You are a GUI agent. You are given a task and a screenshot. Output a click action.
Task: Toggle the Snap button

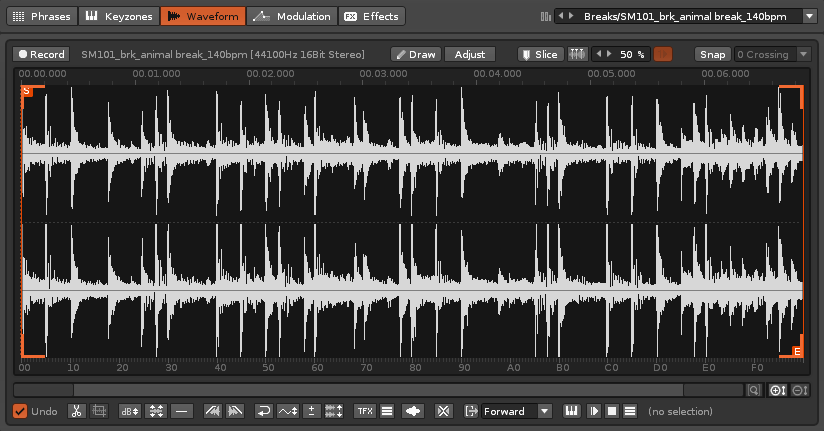712,54
